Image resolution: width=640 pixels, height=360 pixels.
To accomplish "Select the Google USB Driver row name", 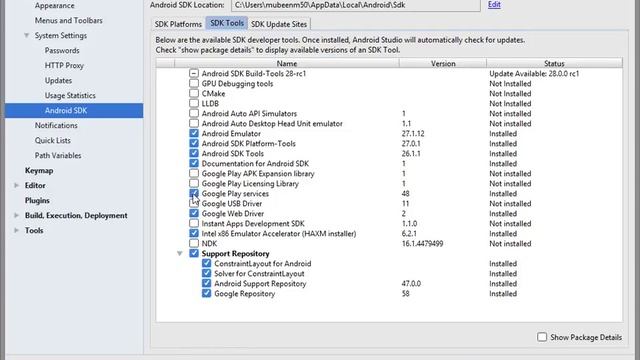I will (x=232, y=203).
